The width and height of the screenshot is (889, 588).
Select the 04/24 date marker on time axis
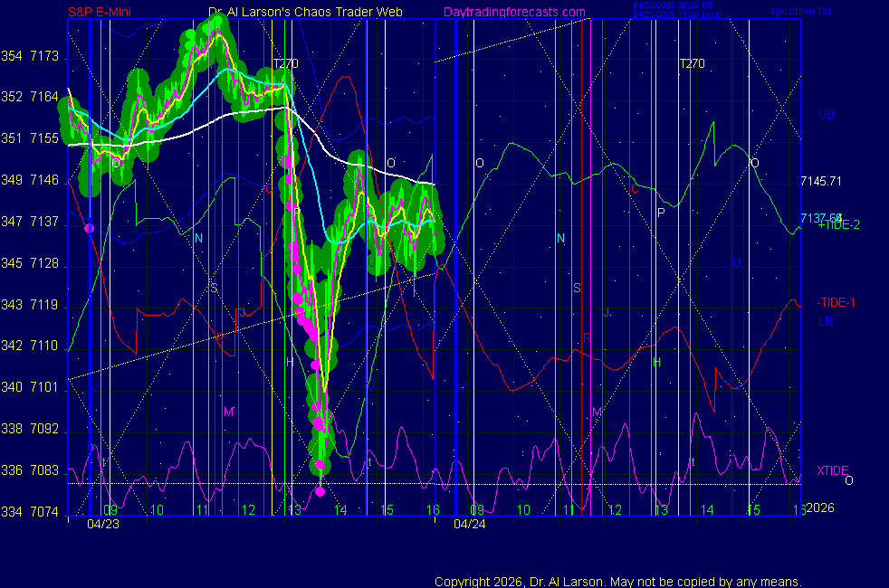[469, 524]
